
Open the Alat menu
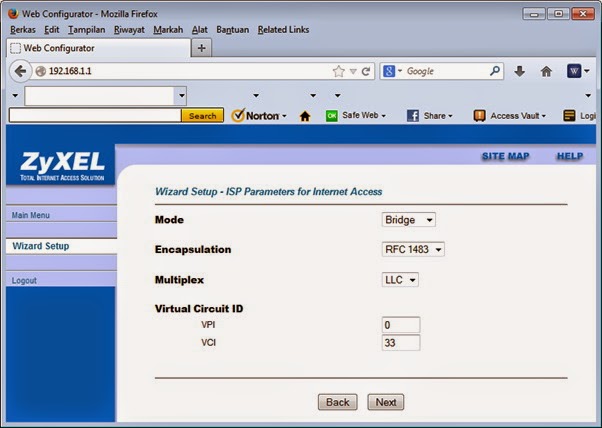200,30
